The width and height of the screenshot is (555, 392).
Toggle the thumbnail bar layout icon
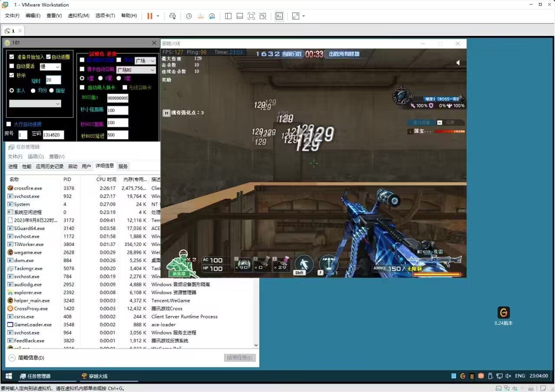(x=240, y=16)
